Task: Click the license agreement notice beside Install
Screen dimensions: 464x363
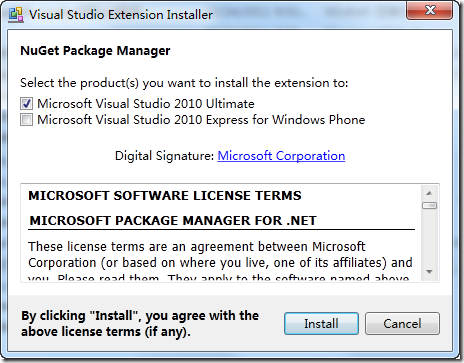Action: pyautogui.click(x=140, y=323)
